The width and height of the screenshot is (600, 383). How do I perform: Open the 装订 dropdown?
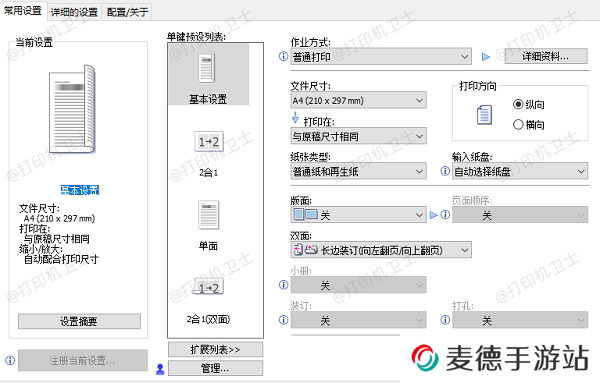click(x=359, y=320)
